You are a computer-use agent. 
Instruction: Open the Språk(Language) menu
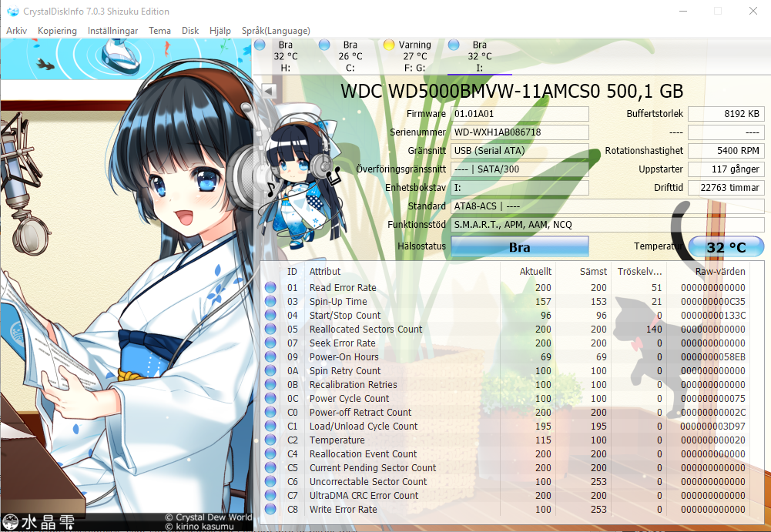[276, 31]
